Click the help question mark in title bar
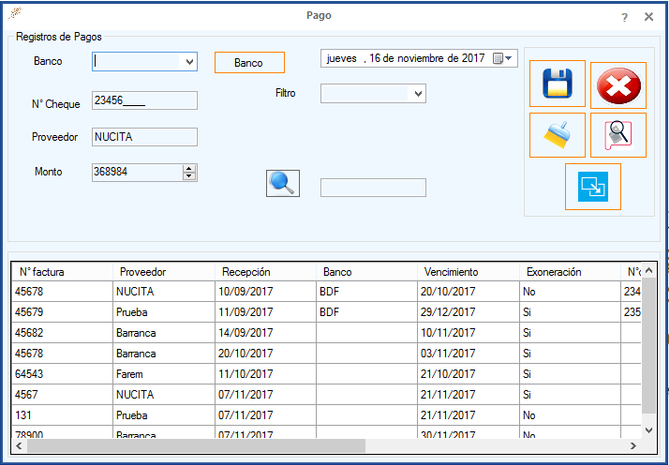Screen dimensions: 669x465 (624, 17)
